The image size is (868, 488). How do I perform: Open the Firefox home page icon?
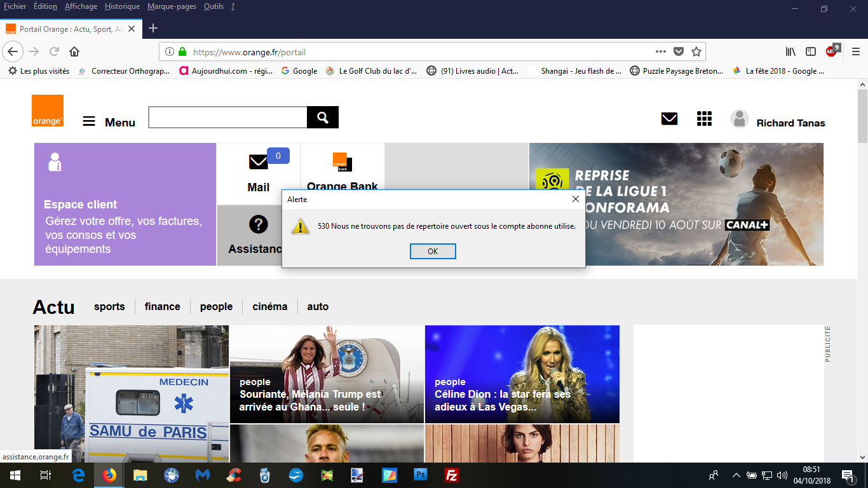click(x=74, y=51)
